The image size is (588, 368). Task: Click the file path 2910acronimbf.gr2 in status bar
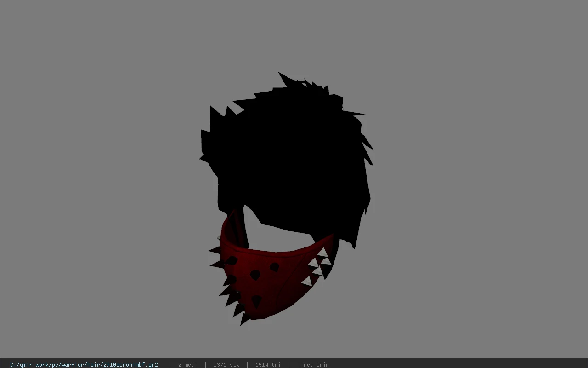coord(84,365)
